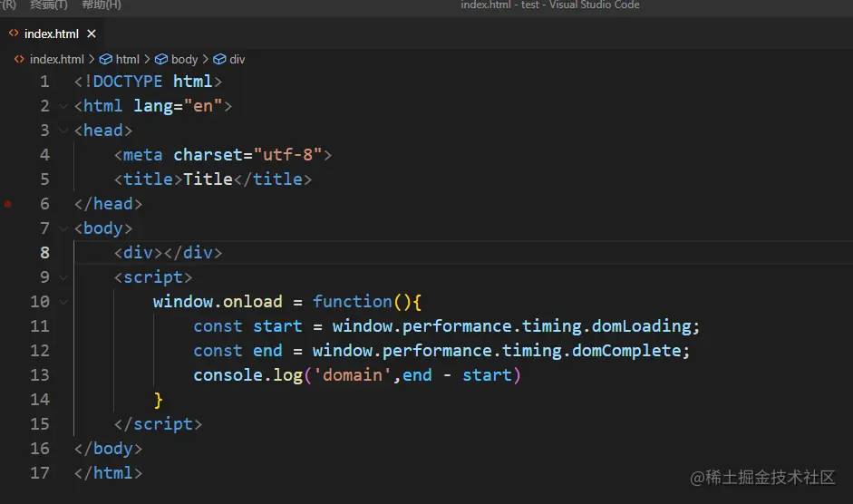Click line number 13 in the gutter

pos(40,375)
